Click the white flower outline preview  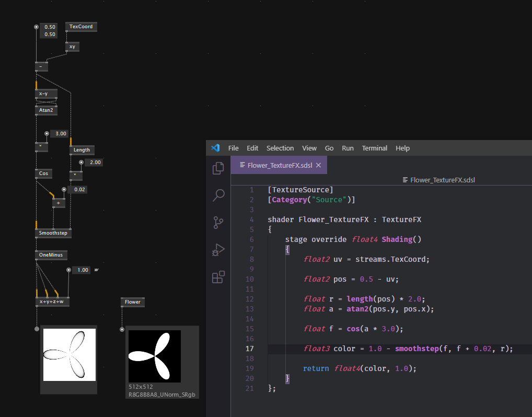tap(70, 355)
